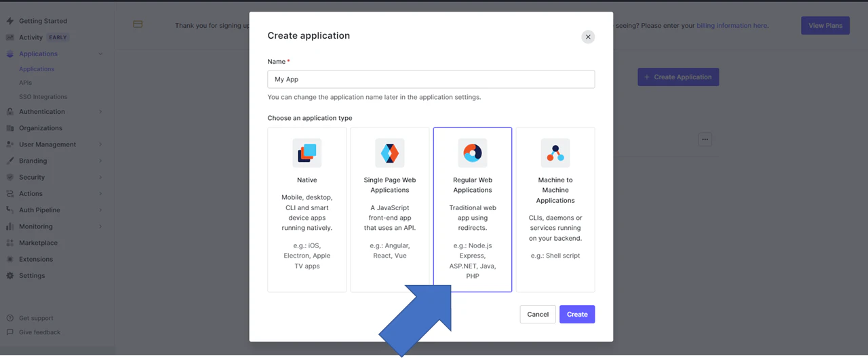Click the Authentication lock icon

pos(9,112)
